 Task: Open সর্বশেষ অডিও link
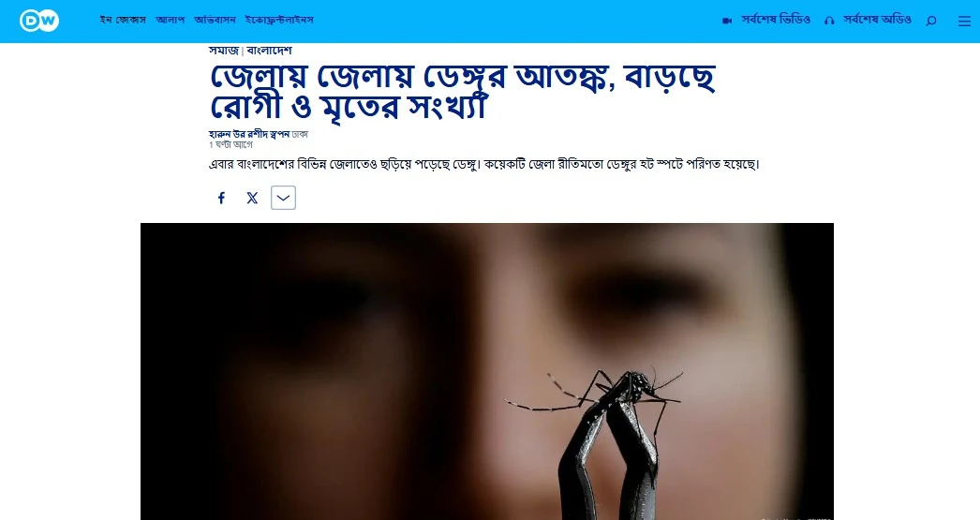878,20
